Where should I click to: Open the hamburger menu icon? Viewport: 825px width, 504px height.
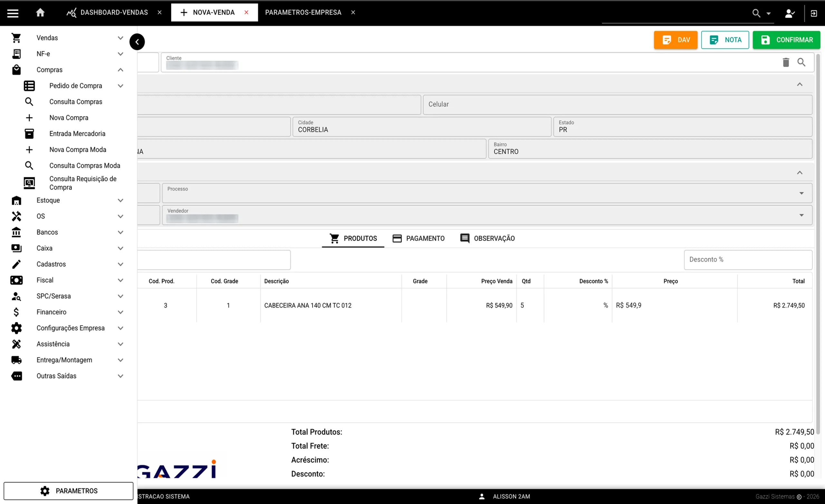pyautogui.click(x=13, y=13)
